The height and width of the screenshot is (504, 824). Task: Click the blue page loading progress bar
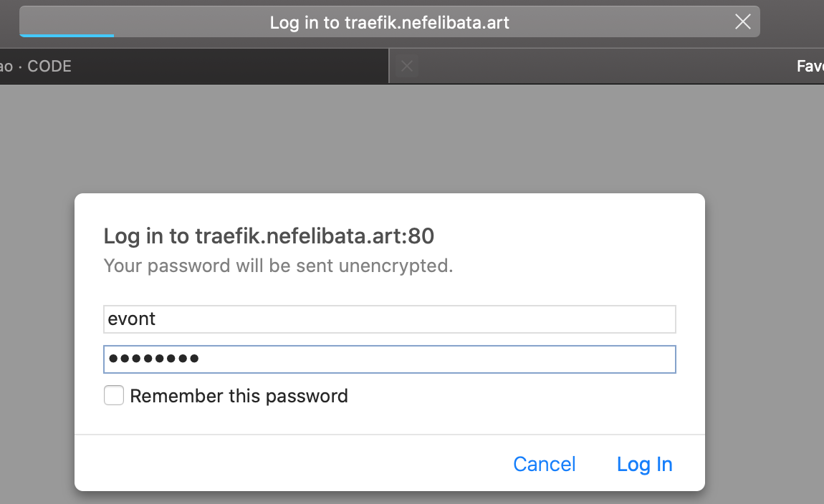67,35
